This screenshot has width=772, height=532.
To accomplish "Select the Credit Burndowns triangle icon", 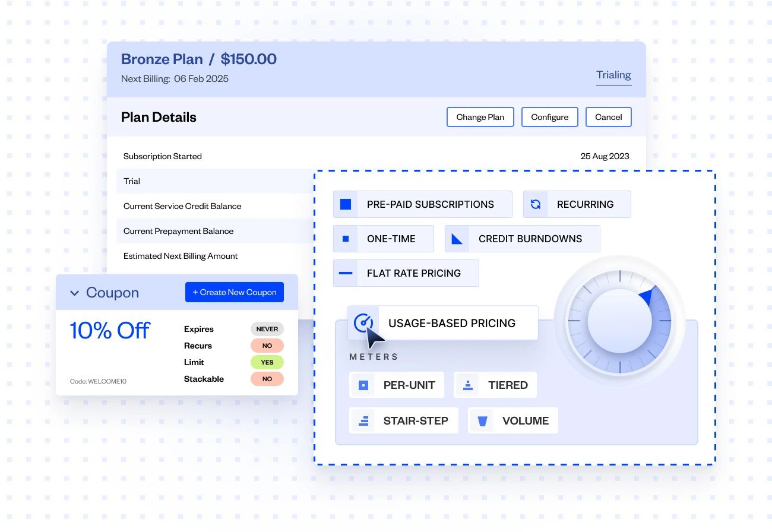I will [457, 238].
